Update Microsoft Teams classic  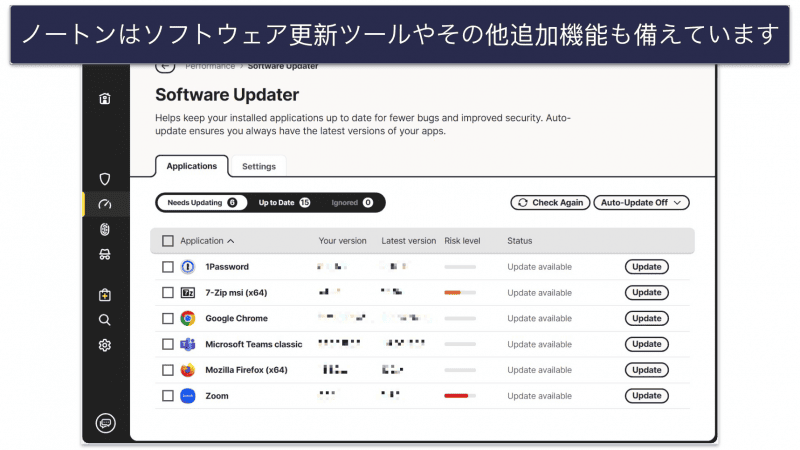(647, 344)
